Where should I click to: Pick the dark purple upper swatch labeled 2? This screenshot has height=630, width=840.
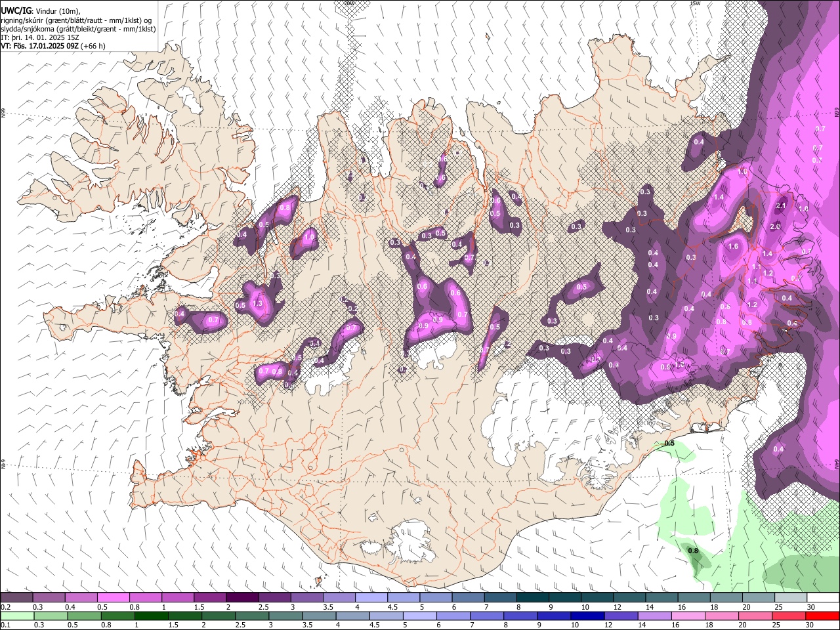(241, 598)
